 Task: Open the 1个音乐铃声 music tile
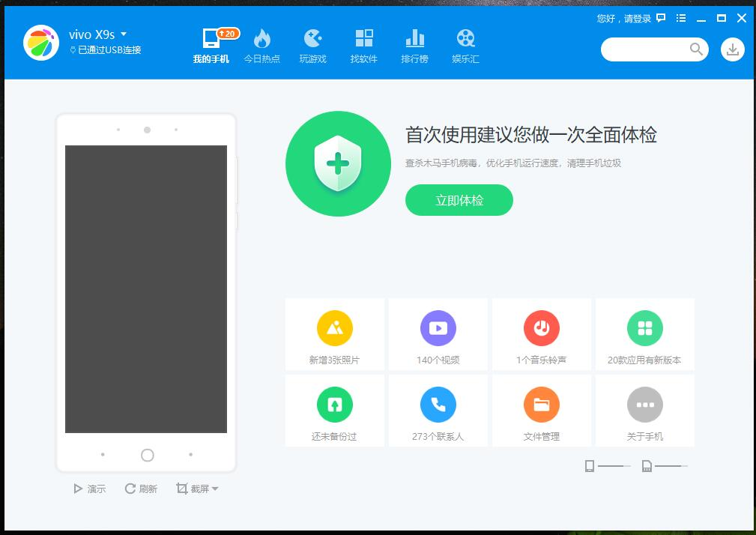[542, 334]
